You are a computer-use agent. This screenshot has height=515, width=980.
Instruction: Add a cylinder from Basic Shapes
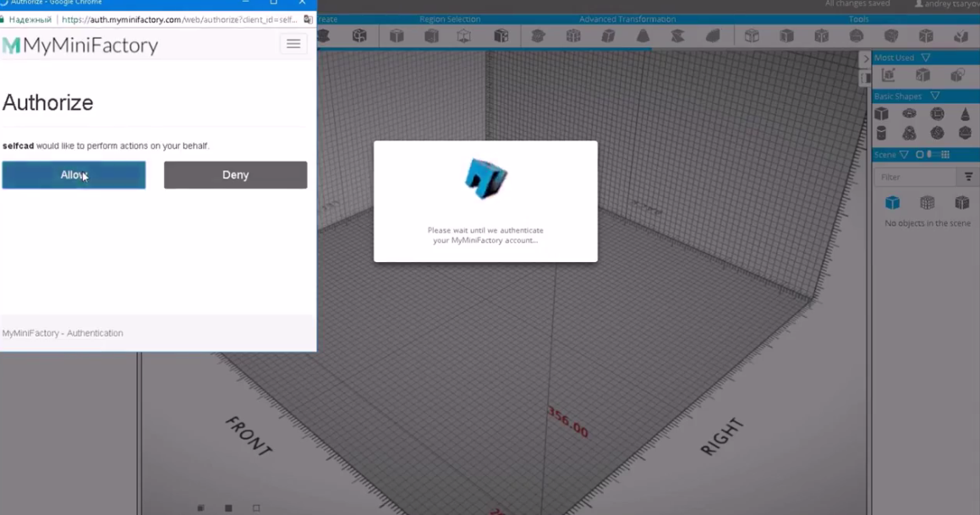click(881, 133)
